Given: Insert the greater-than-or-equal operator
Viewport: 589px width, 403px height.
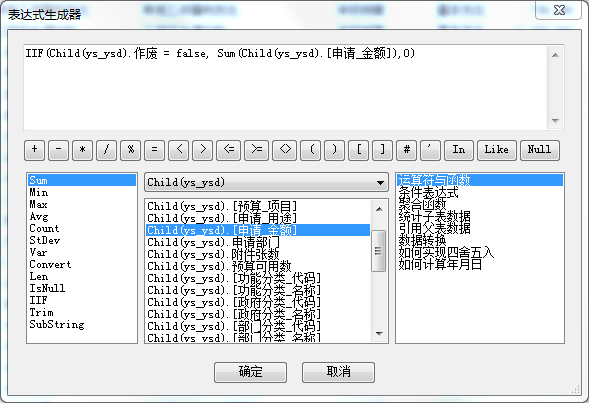Looking at the screenshot, I should tap(257, 150).
